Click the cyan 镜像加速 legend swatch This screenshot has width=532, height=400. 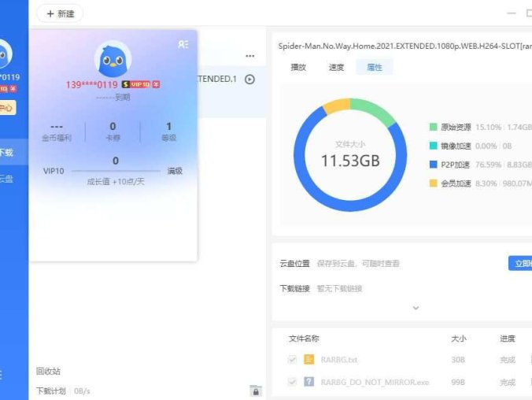pos(434,146)
